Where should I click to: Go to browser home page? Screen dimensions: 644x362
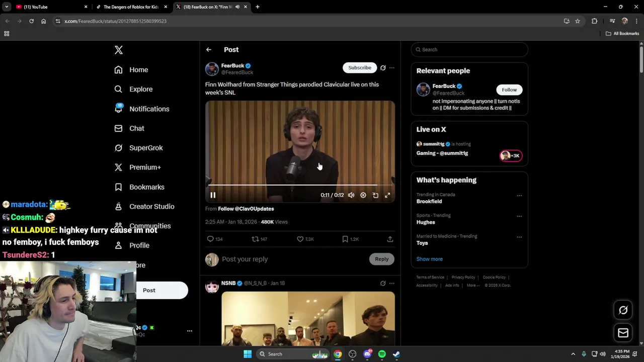pos(43,21)
